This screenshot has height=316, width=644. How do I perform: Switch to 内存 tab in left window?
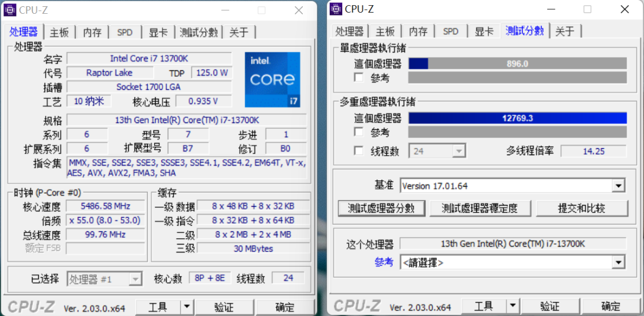92,32
